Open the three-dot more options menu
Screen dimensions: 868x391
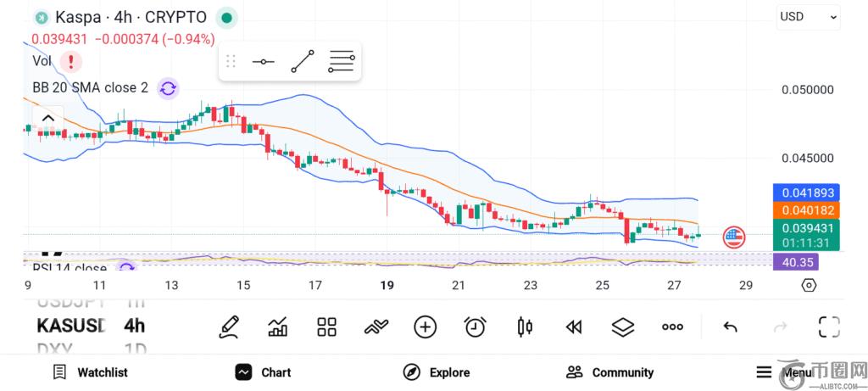coord(672,327)
